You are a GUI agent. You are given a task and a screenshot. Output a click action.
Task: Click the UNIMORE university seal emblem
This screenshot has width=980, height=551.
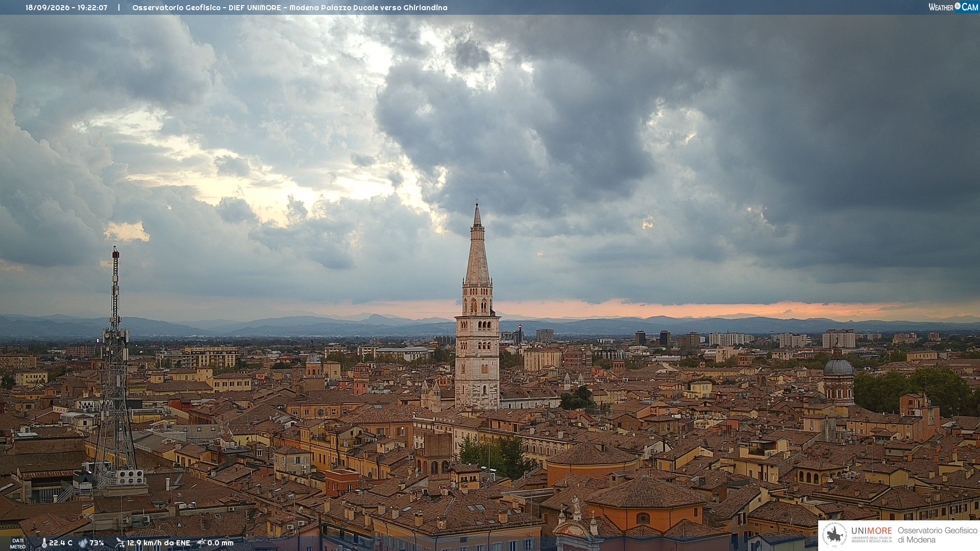835,535
